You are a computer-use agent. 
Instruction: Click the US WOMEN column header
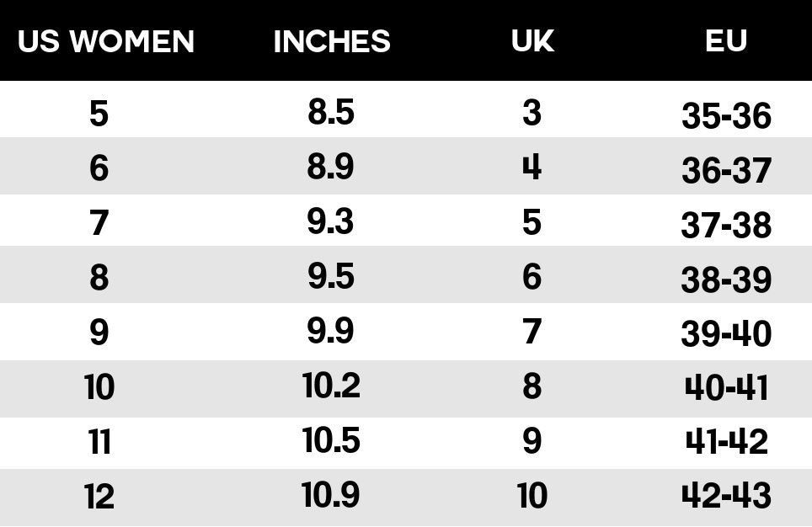point(106,41)
